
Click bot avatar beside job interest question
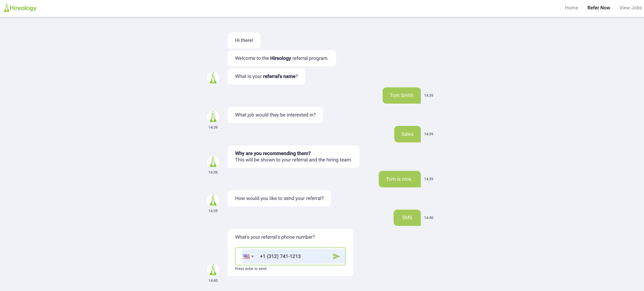213,116
